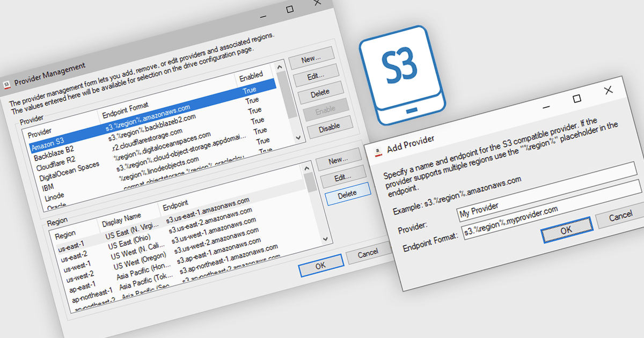Screen dimensions: 644x338
Task: Click the greyed Enable provider button
Action: (325, 109)
